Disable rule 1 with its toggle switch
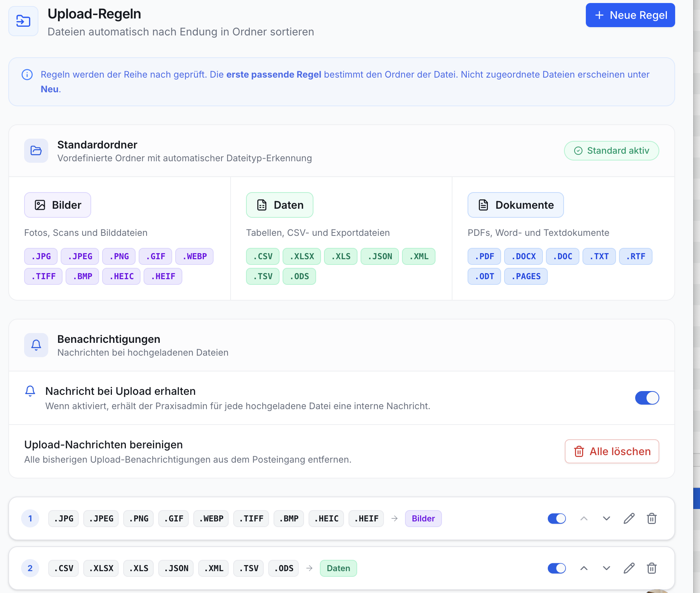The image size is (700, 593). 557,518
